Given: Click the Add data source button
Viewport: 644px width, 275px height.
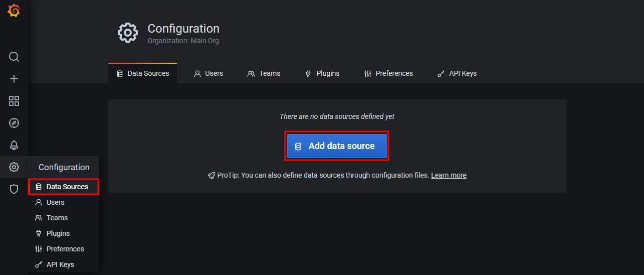Looking at the screenshot, I should tap(337, 146).
